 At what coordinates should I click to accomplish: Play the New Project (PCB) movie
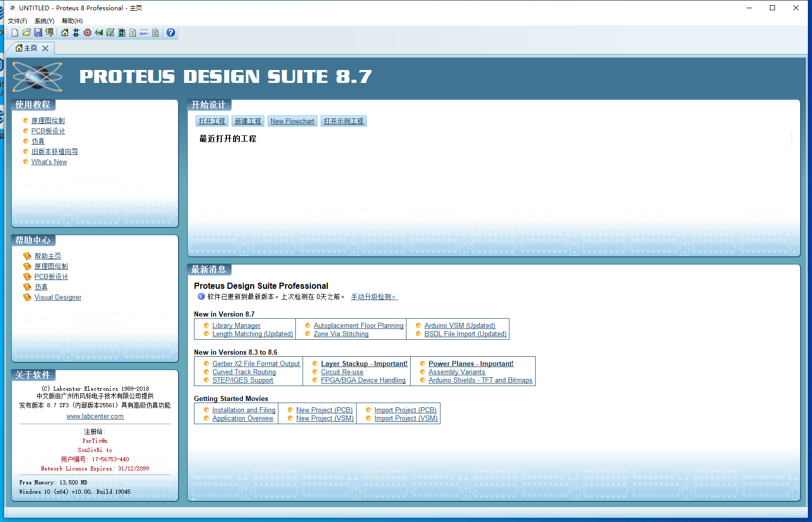click(325, 410)
